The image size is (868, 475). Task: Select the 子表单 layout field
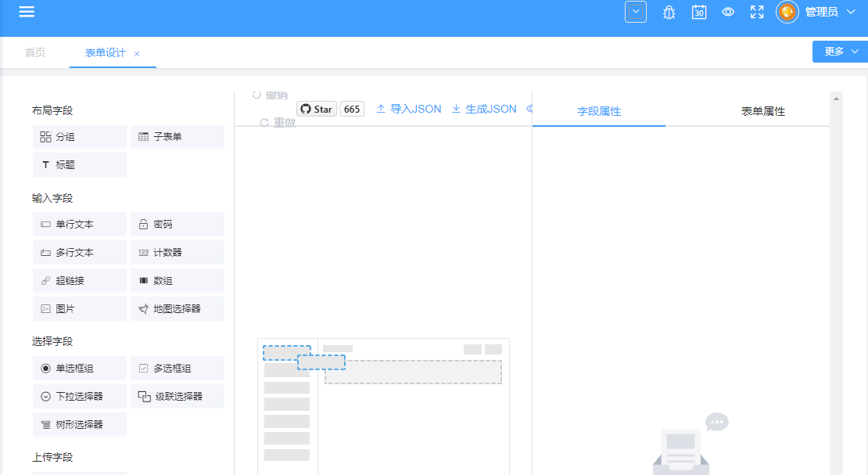click(x=178, y=137)
